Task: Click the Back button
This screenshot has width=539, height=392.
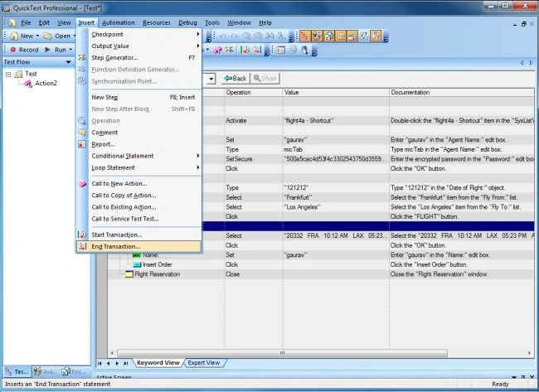Action: pyautogui.click(x=236, y=79)
